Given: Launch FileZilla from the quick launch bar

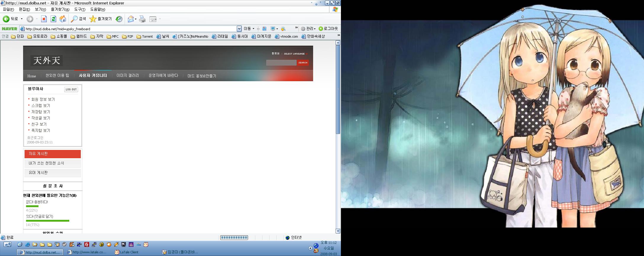Looking at the screenshot, I should (x=87, y=244).
